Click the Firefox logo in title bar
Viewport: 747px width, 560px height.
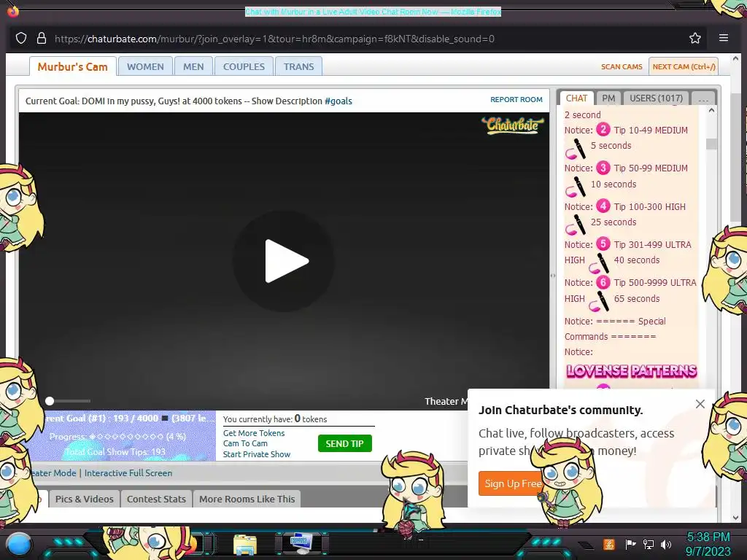13,11
